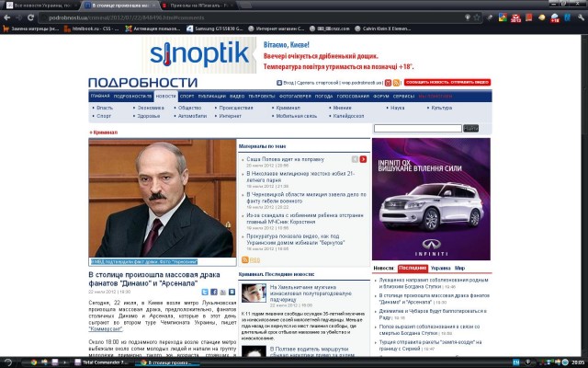Bookmark this page with the star icon
The width and height of the screenshot is (588, 368).
477,17
